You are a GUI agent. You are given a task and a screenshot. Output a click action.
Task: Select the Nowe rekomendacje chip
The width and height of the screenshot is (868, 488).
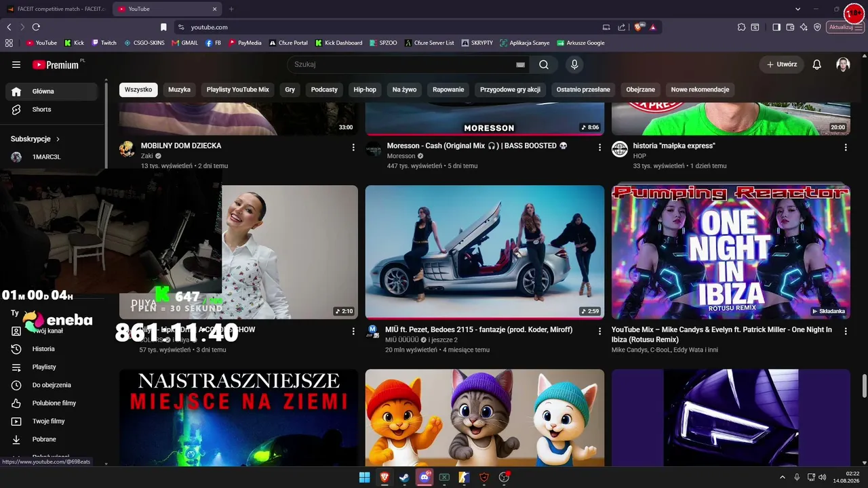coord(700,89)
